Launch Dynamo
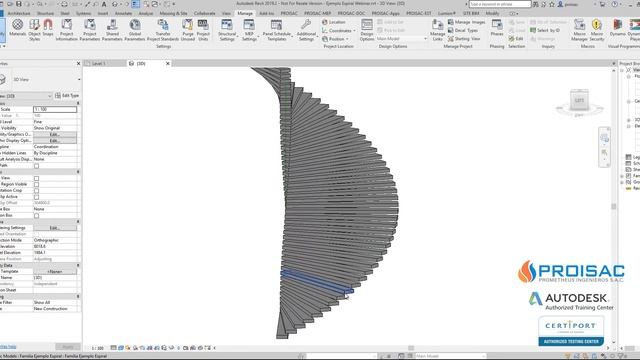The image size is (640, 360). click(618, 28)
